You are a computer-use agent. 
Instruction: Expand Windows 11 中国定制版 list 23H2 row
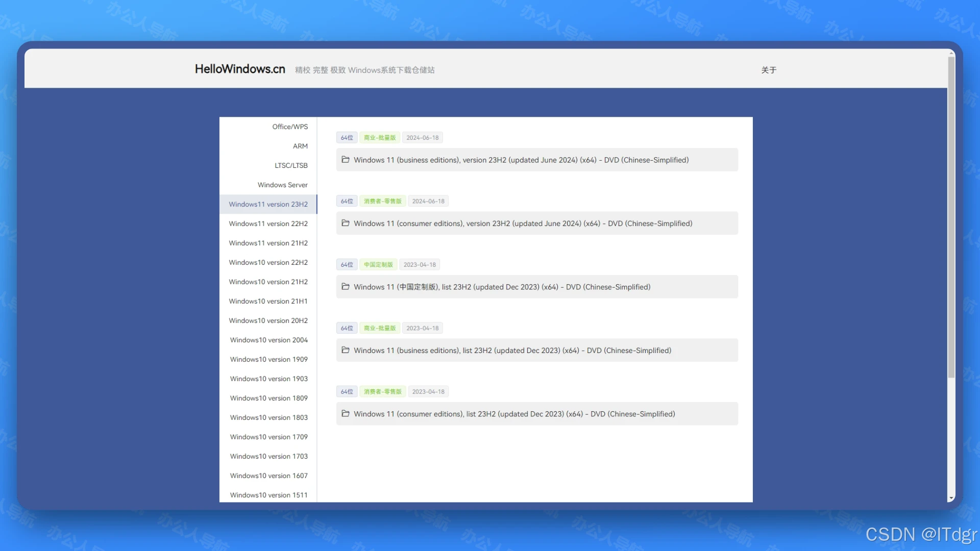537,287
